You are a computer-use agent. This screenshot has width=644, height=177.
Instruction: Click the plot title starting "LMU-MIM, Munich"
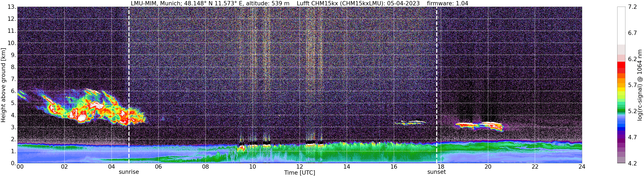(x=299, y=3)
